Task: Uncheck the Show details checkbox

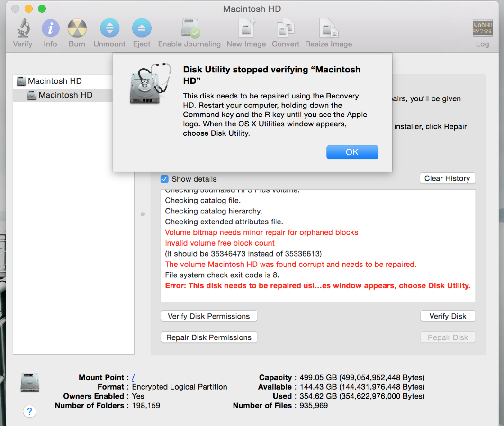Action: point(164,179)
